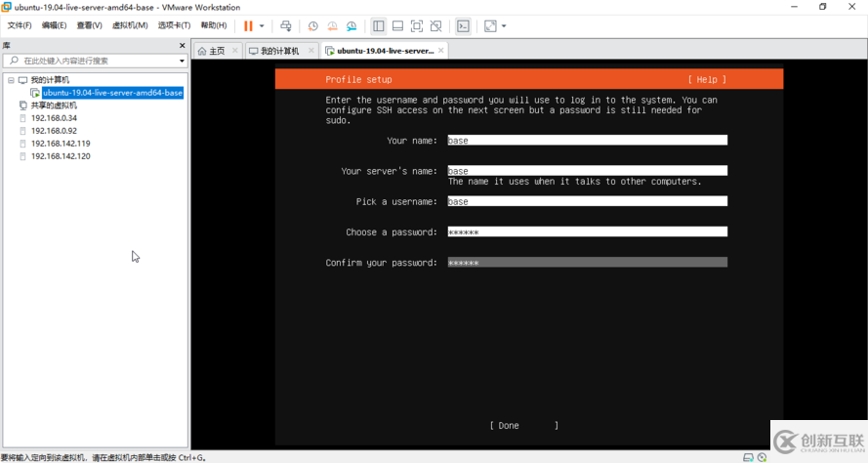Click the Your server's name input field

click(588, 171)
